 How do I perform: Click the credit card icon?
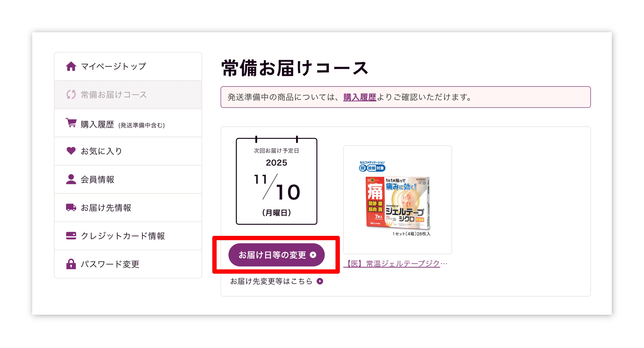tap(71, 236)
